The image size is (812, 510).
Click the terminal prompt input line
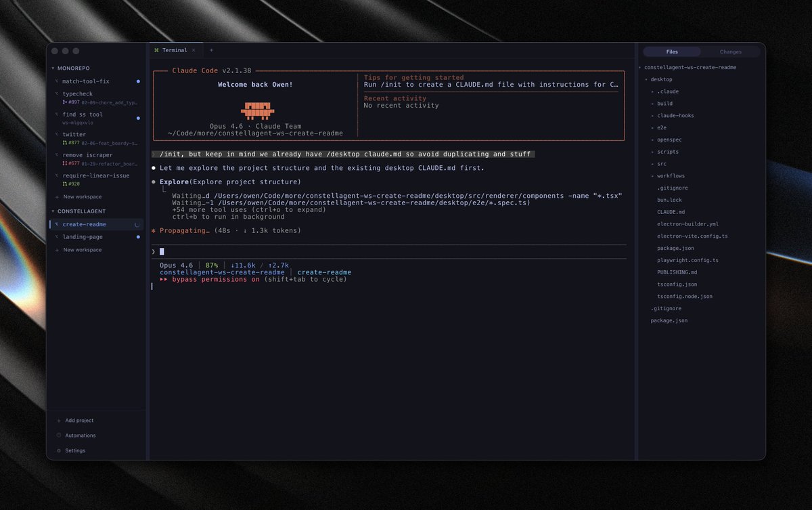389,251
